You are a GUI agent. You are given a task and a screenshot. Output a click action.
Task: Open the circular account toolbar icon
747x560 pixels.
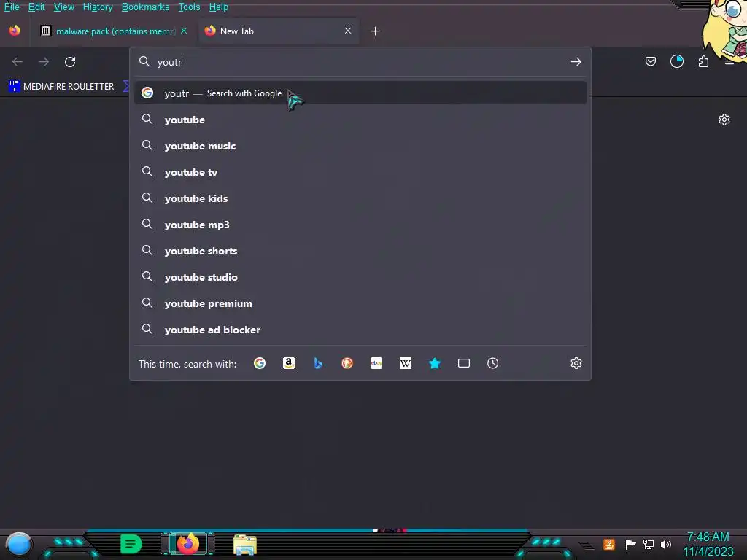click(677, 61)
